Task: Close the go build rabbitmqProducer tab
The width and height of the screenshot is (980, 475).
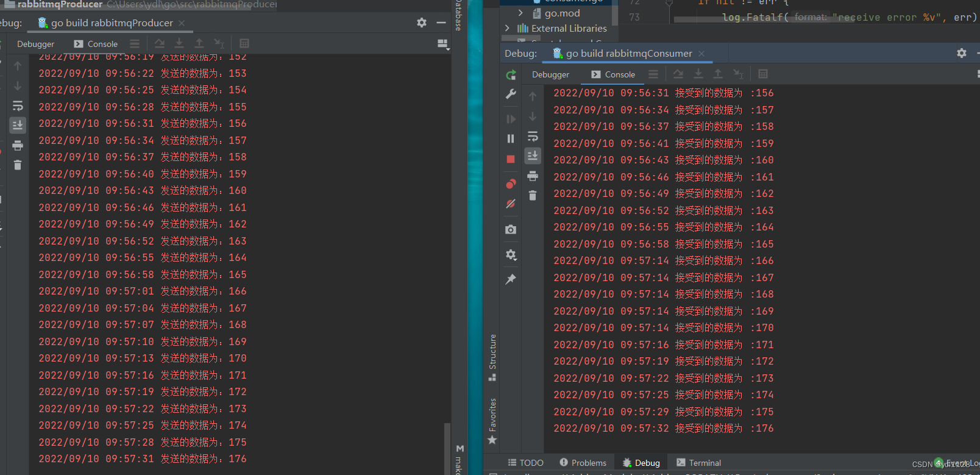Action: click(x=182, y=23)
